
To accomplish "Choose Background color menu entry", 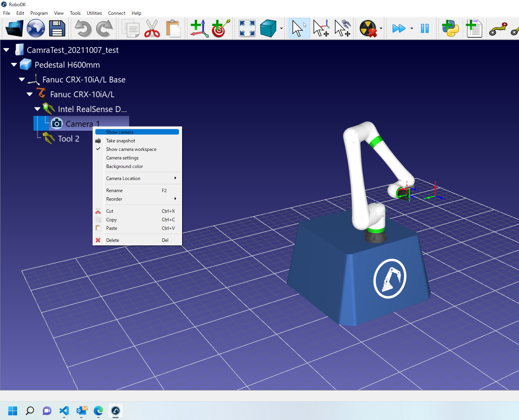I will pos(124,166).
